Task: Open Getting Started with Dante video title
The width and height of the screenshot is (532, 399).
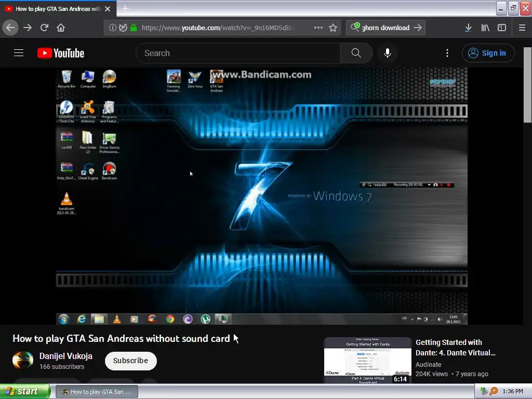Action: click(455, 348)
